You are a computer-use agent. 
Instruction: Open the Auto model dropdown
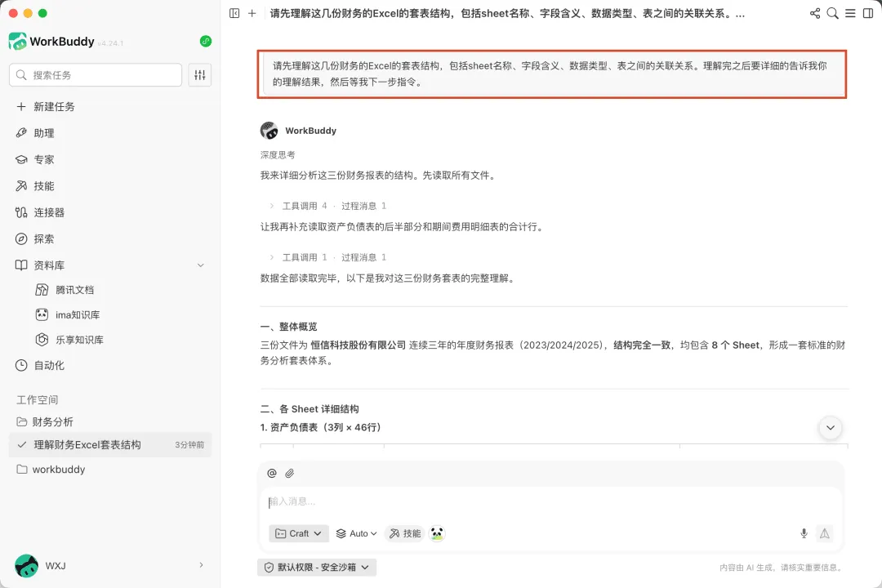[356, 533]
